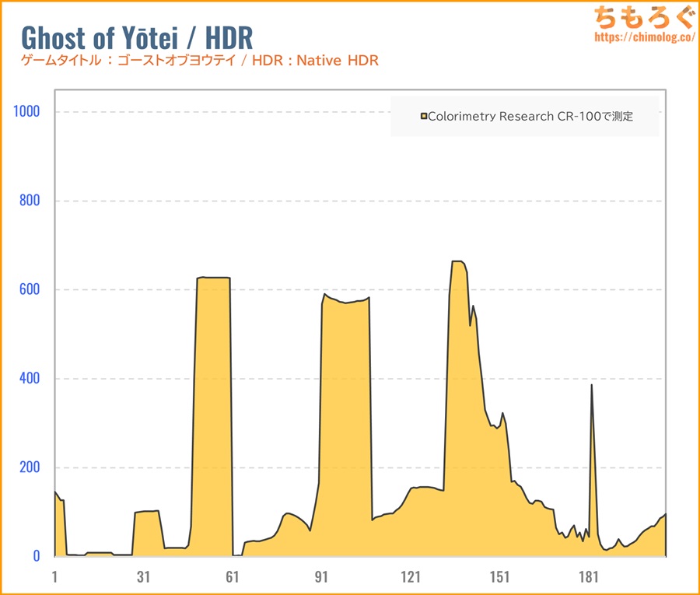Image resolution: width=700 pixels, height=595 pixels.
Task: Click the 0 y-axis label
Action: [36, 556]
